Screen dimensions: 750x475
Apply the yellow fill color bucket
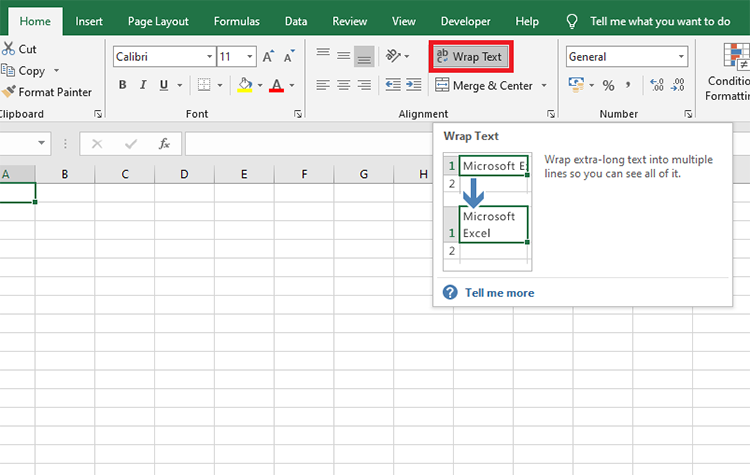[245, 85]
